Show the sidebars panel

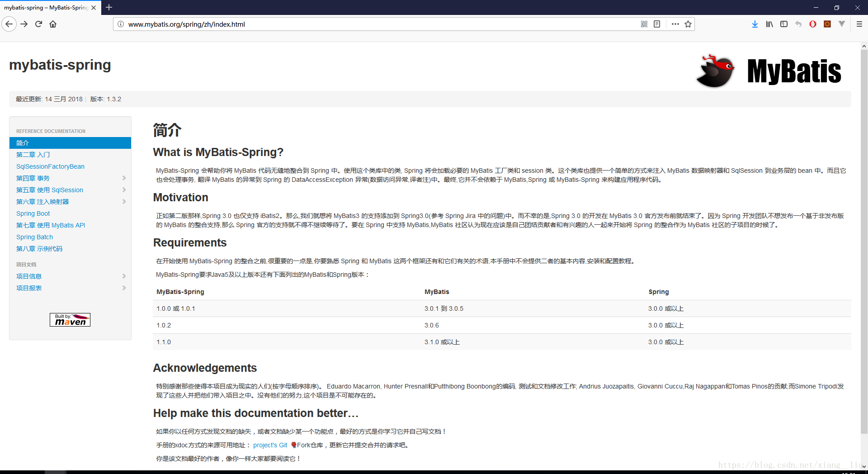point(784,24)
